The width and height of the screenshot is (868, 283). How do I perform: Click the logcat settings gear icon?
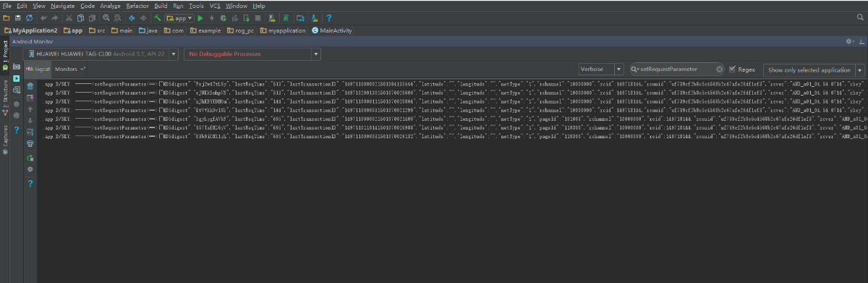(30, 169)
